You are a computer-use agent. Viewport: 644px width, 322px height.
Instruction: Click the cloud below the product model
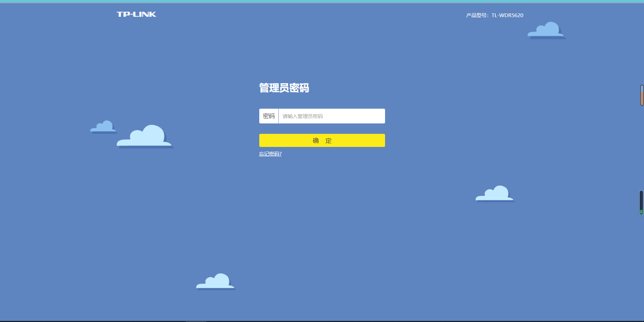pos(546,31)
